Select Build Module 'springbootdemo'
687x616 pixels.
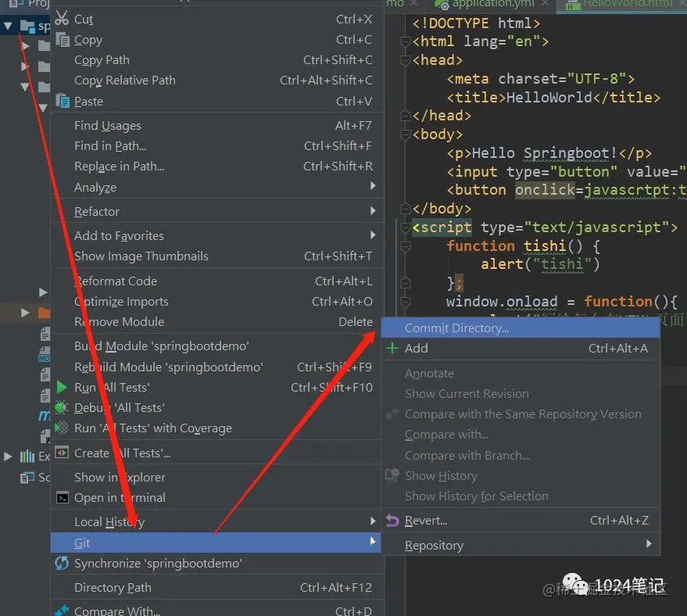(x=217, y=346)
